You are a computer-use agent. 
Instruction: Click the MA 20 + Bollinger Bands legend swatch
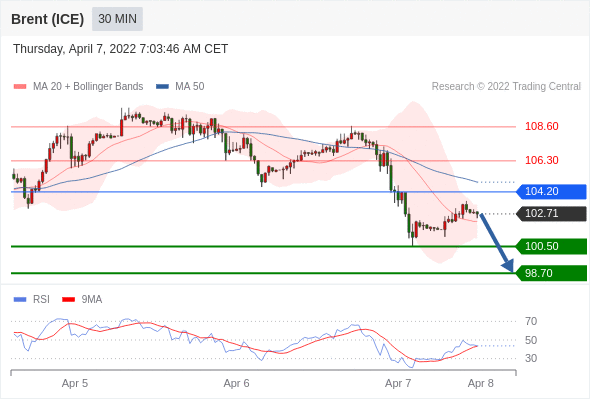20,87
